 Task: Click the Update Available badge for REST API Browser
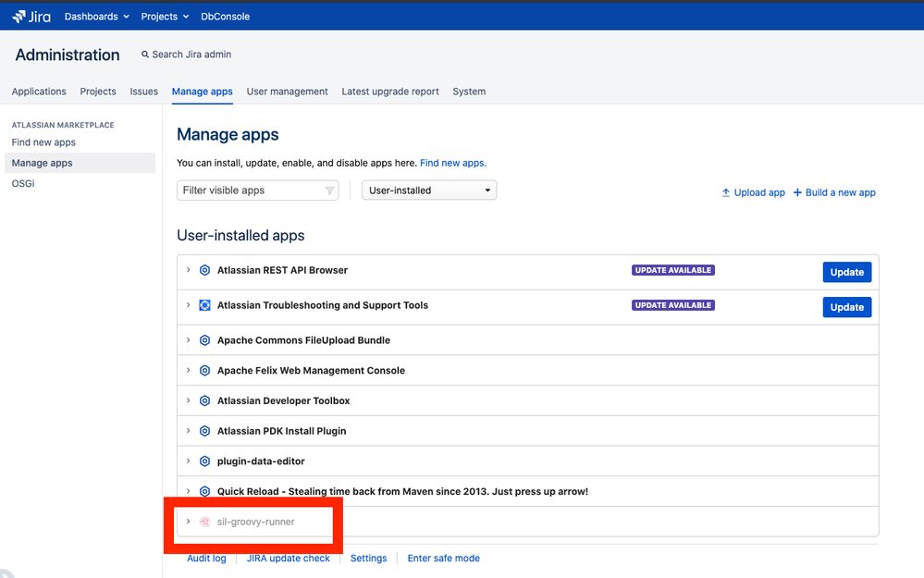pyautogui.click(x=673, y=270)
